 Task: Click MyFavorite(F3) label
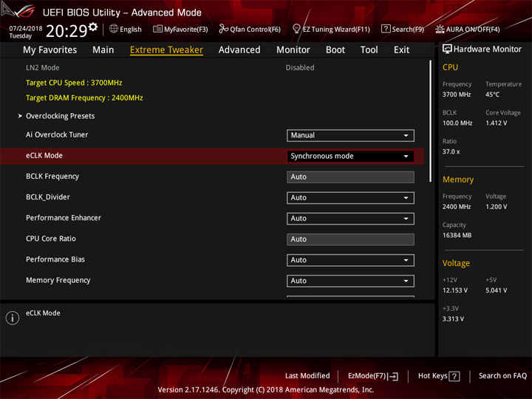[186, 30]
